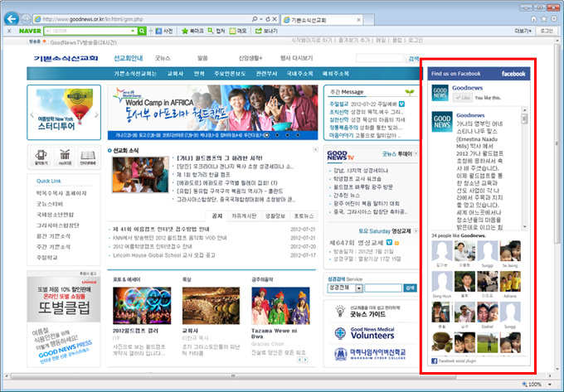Click the Ezekiel profile photo in Facebook likes
Viewport: 564px width, 392px height.
tap(488, 312)
